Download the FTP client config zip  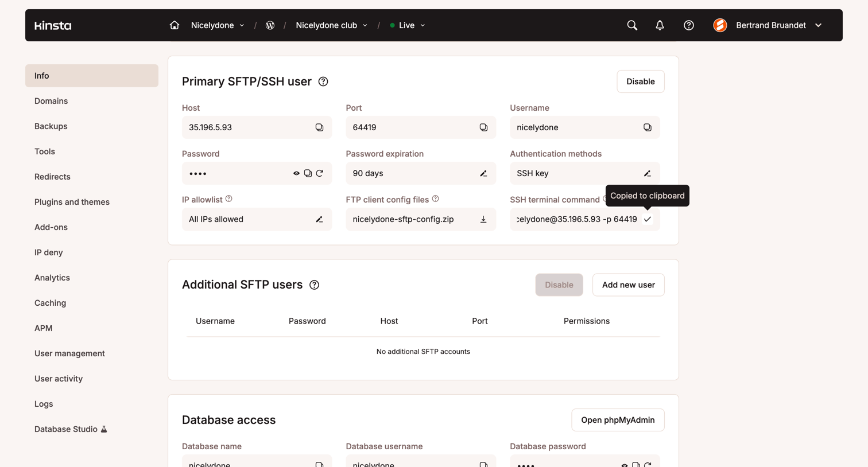pos(483,219)
